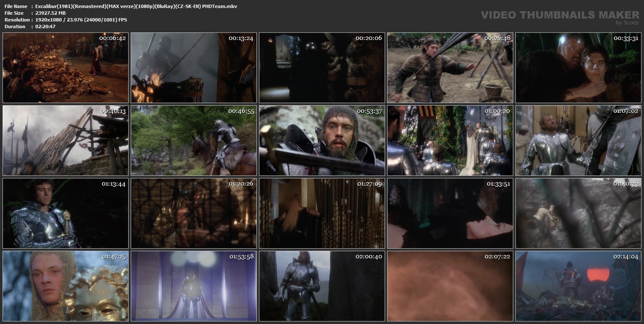Image resolution: width=644 pixels, height=324 pixels.
Task: Open the 01:27:09 blonde woman thumbnail
Action: (322, 213)
